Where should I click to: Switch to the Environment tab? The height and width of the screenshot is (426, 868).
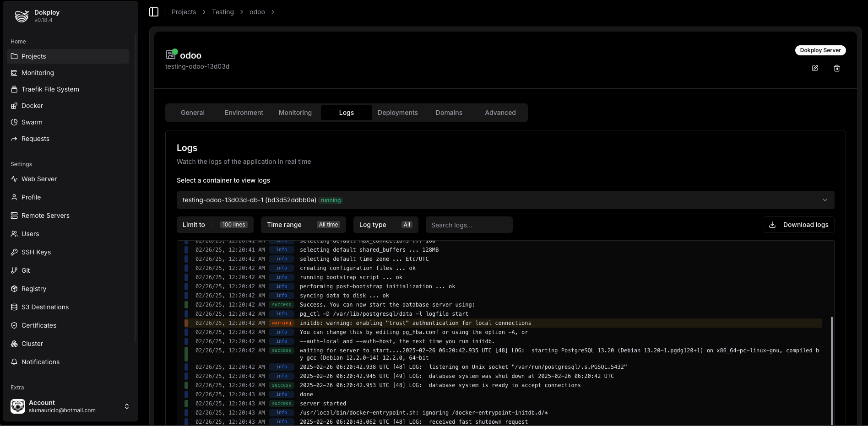click(x=244, y=113)
